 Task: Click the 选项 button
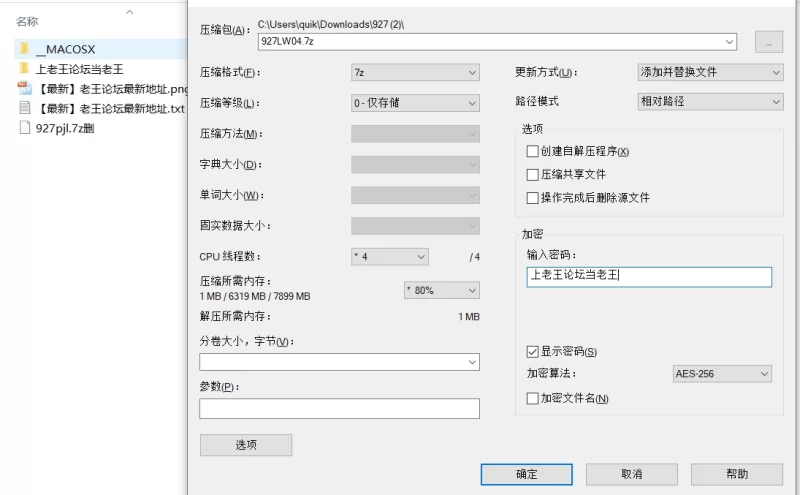coord(246,445)
